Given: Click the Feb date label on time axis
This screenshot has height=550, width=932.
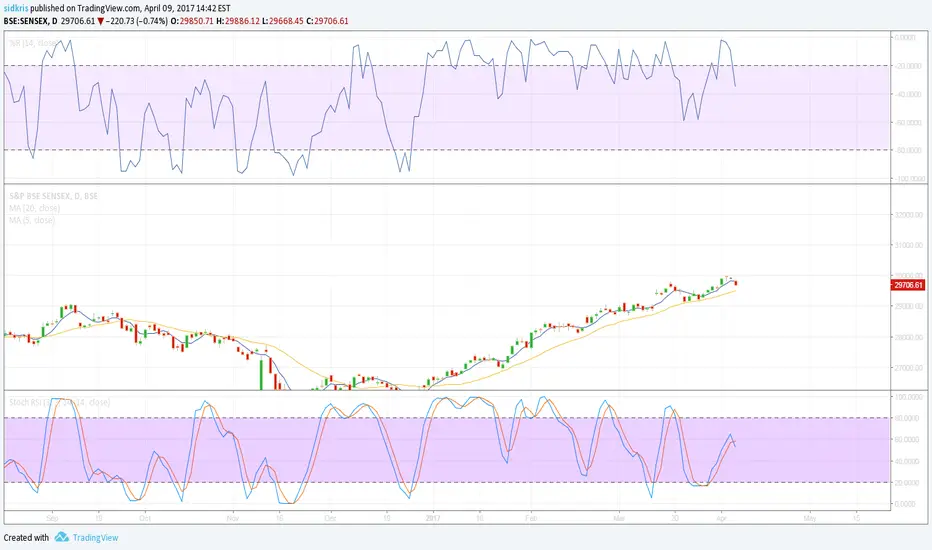Looking at the screenshot, I should click(531, 518).
